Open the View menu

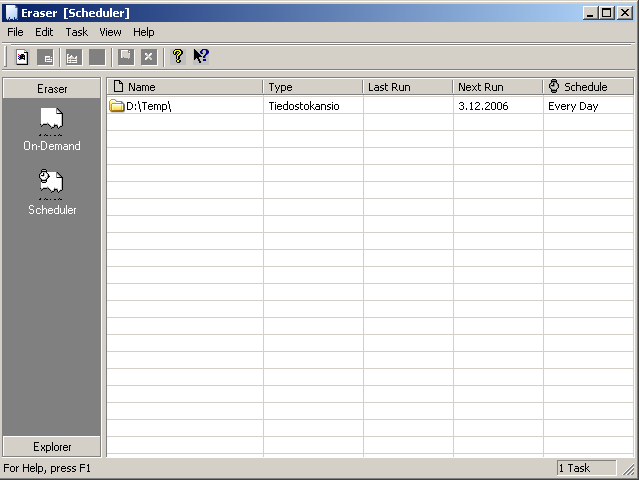[110, 32]
